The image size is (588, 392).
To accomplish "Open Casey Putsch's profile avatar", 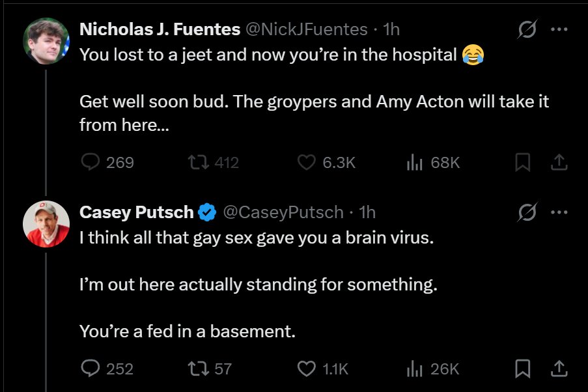I will tap(46, 224).
